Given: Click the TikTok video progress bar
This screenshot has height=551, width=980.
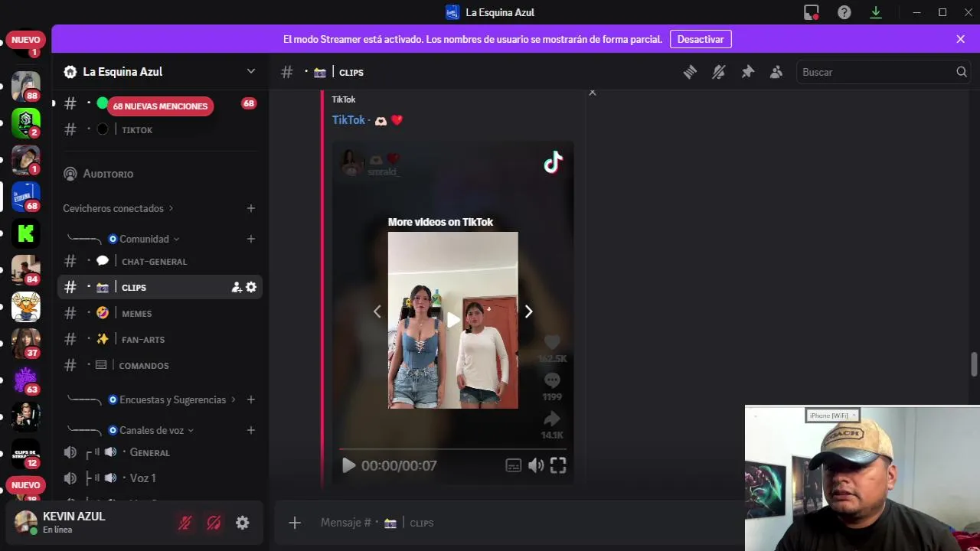Looking at the screenshot, I should click(452, 449).
